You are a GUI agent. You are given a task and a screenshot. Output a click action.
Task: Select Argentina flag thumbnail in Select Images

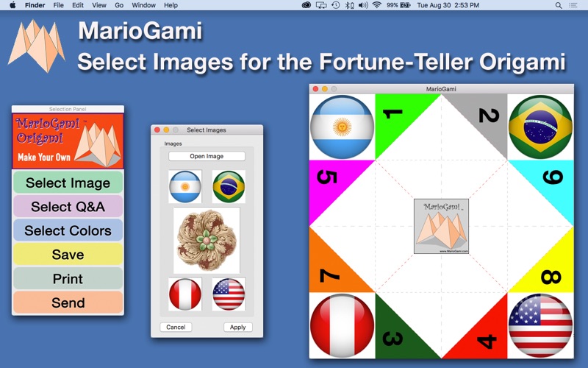(185, 187)
